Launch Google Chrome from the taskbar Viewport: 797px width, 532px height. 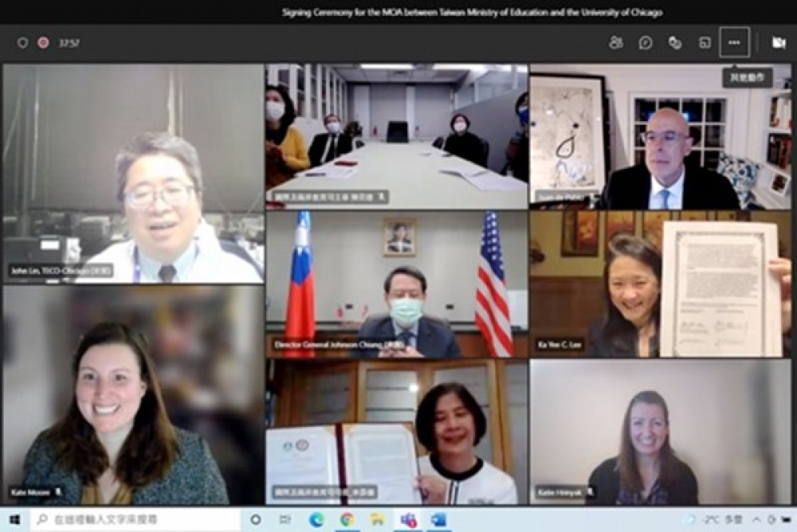347,519
